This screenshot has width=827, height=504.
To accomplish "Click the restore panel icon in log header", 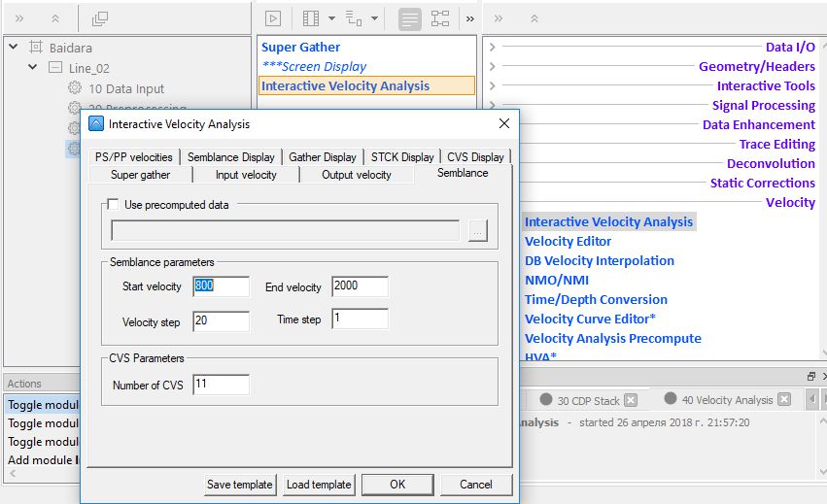I will click(811, 376).
